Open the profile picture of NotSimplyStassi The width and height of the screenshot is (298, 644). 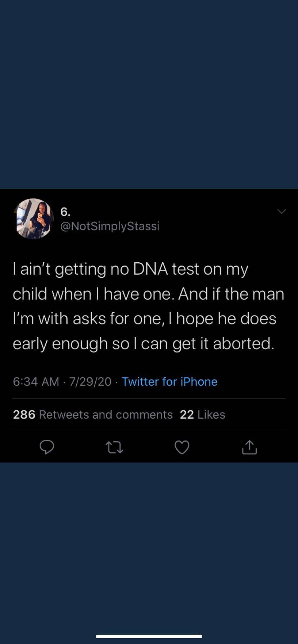click(33, 218)
